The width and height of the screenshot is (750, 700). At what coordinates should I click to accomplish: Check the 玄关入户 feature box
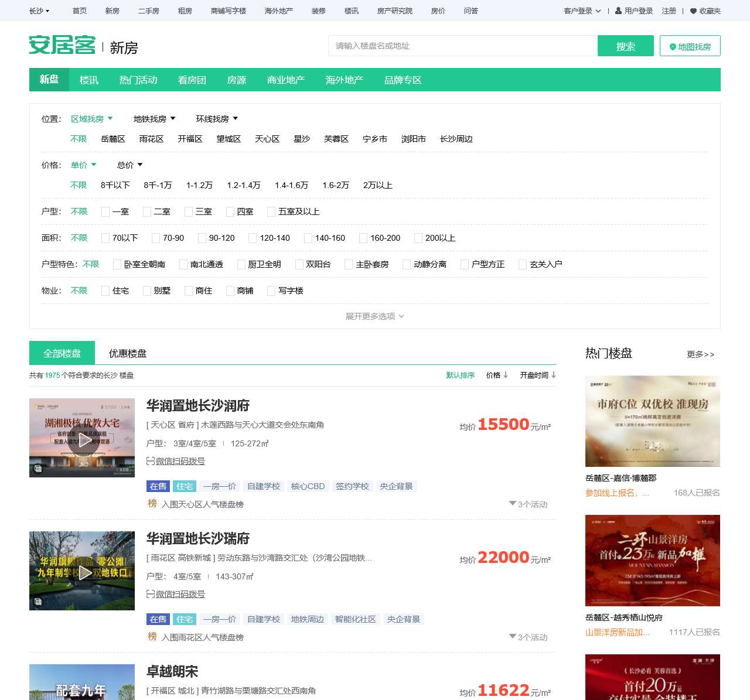pos(523,264)
